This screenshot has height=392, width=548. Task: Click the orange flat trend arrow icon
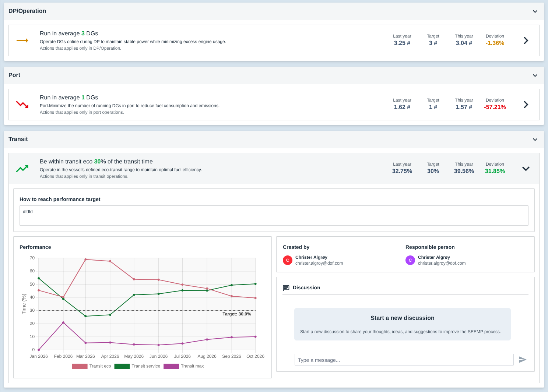click(x=22, y=40)
